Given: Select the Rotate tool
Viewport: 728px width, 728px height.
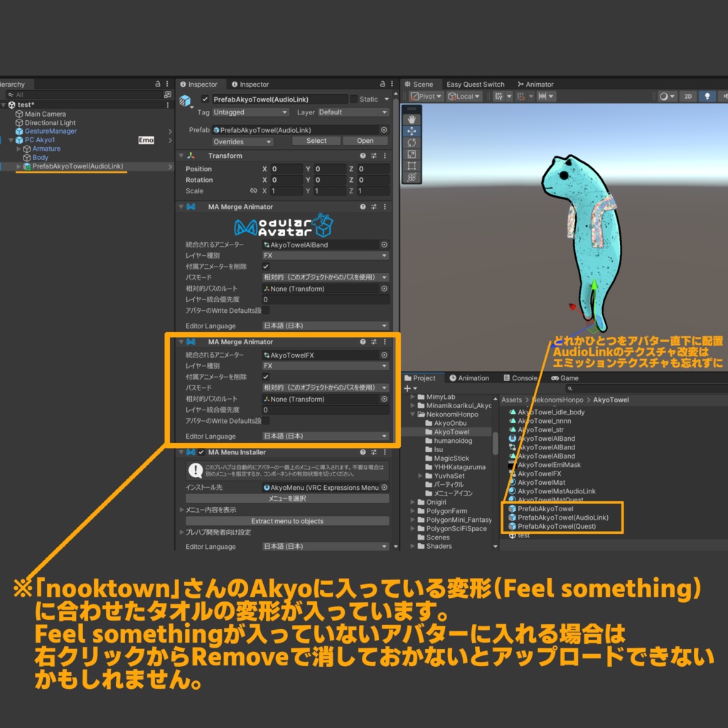Looking at the screenshot, I should 411,142.
